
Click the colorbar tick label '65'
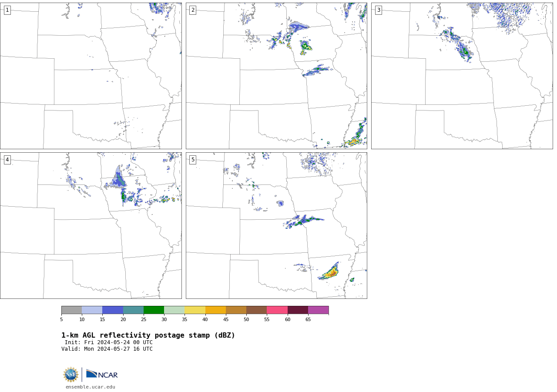[x=308, y=320]
